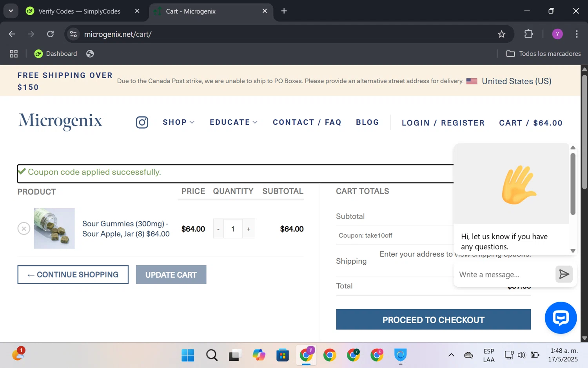
Task: Bookmark this page with star icon
Action: click(x=501, y=34)
